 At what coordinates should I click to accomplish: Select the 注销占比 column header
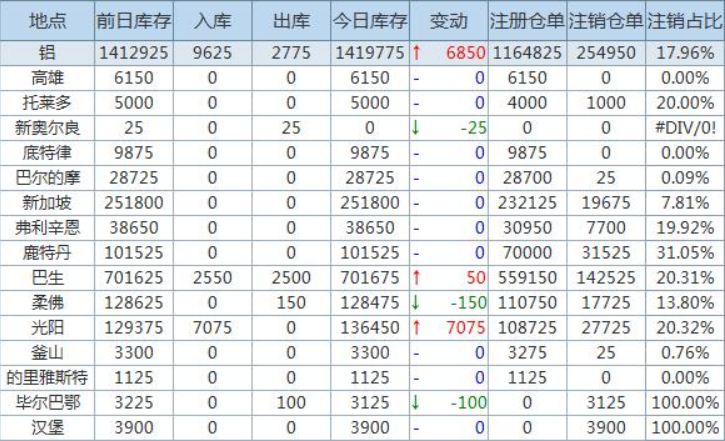click(x=685, y=20)
